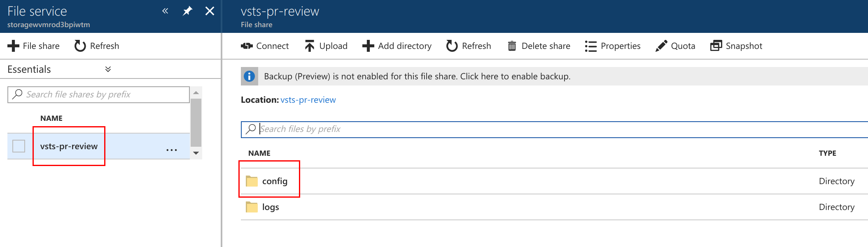Click the Delete share trash icon
868x247 pixels.
(512, 46)
